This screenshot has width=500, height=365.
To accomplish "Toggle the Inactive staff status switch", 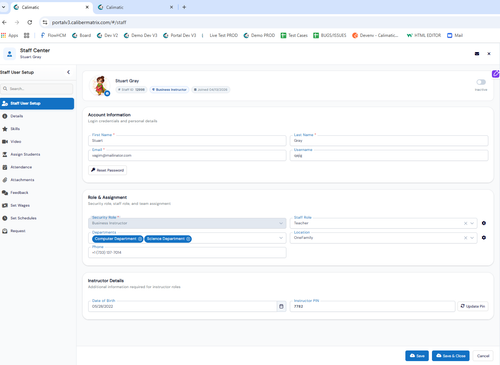I will click(481, 82).
